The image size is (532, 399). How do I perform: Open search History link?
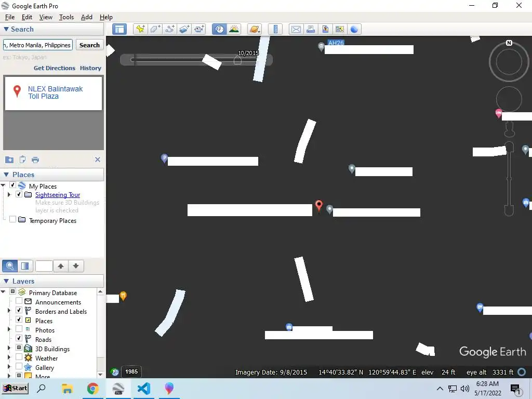(x=90, y=68)
